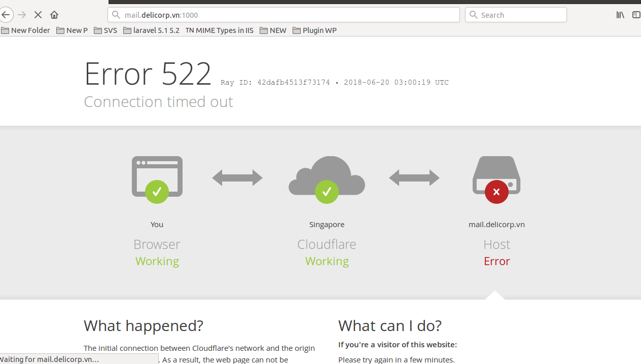The height and width of the screenshot is (364, 641).
Task: Open the Plugin WP bookmark folder
Action: click(315, 30)
